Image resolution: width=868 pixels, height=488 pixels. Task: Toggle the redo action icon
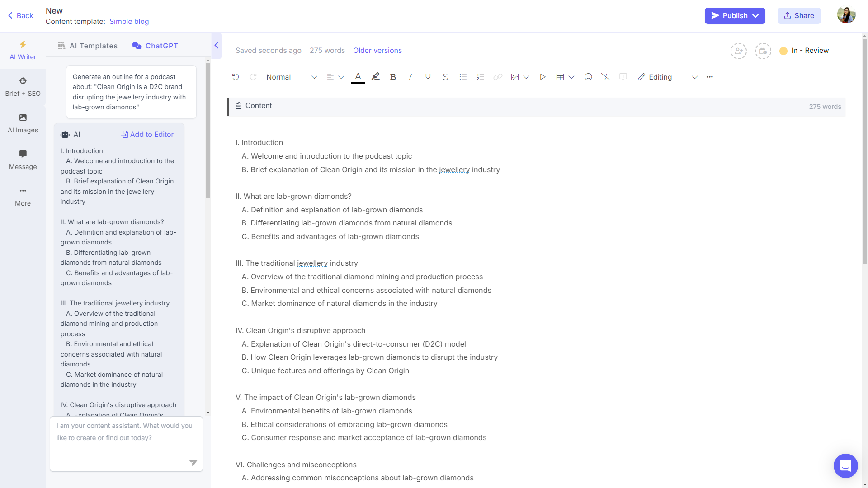pos(253,77)
